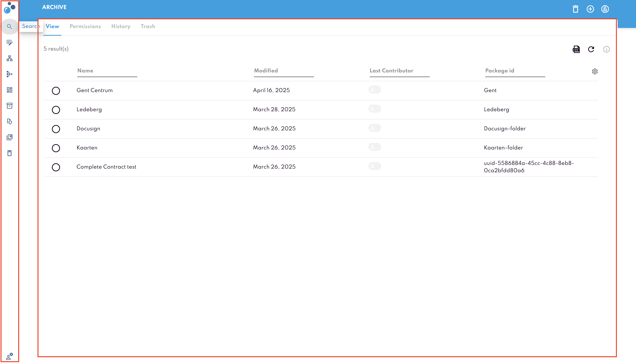Click the Modified column filter field
Viewport: 636px width, 364px height.
pos(284,71)
